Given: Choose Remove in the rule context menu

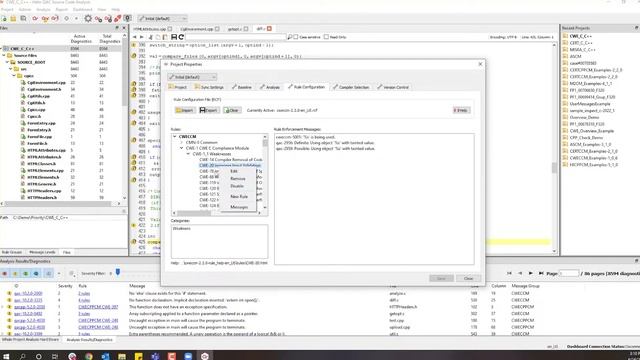Looking at the screenshot, I should coord(238,179).
